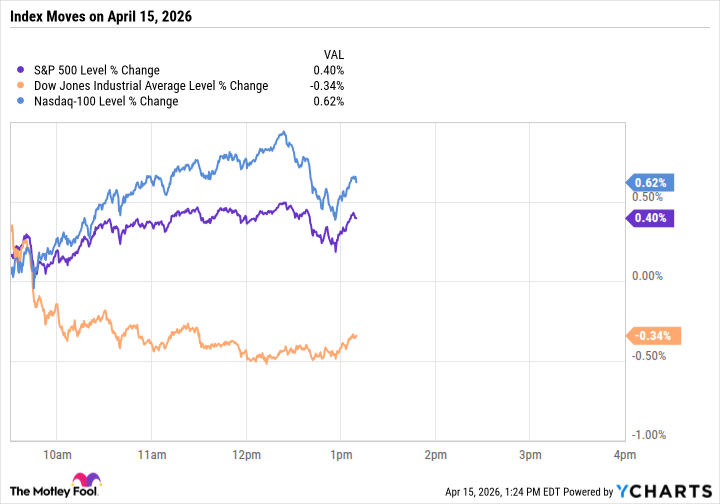This screenshot has width=720, height=504.
Task: Select the Dow Jones Industrial Average legend label
Action: (150, 86)
